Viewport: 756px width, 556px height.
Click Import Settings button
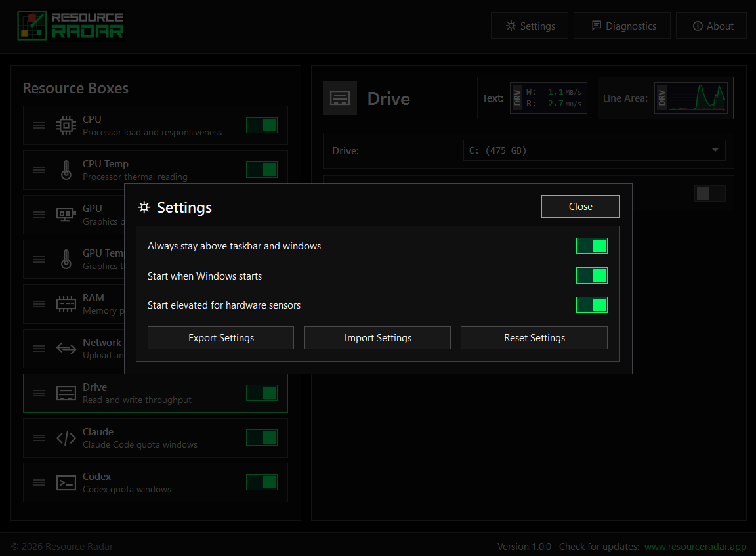[x=377, y=337]
